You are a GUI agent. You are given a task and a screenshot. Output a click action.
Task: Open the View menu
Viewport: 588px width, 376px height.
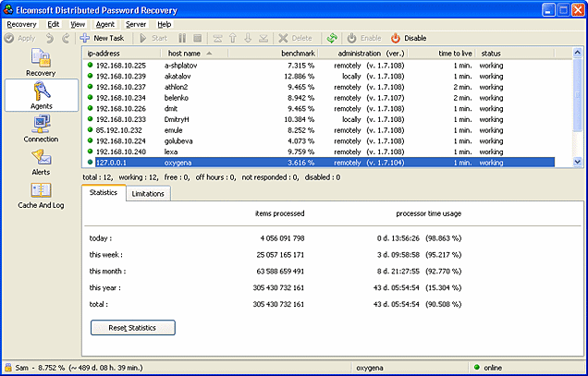[78, 24]
